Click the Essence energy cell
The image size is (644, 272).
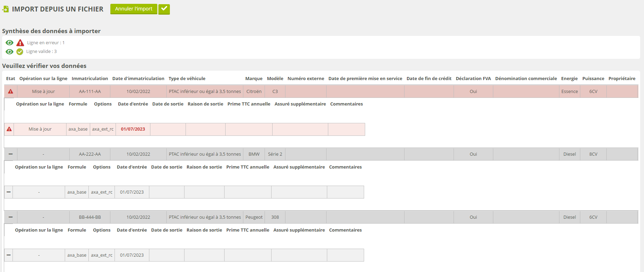pos(570,92)
